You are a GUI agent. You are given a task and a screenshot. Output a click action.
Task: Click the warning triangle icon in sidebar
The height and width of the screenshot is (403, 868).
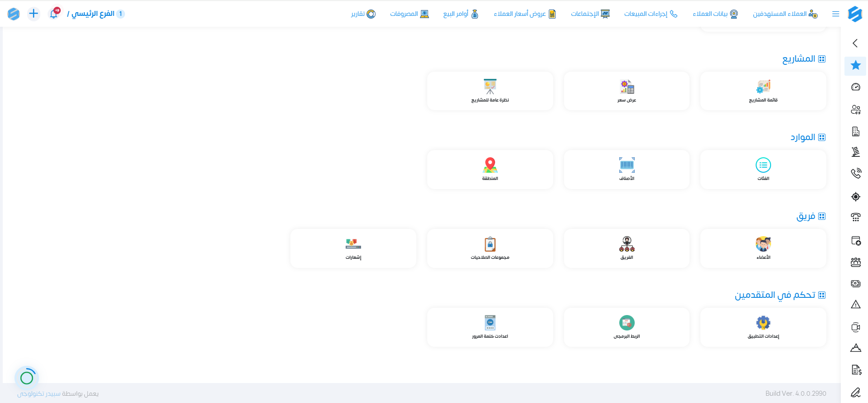(855, 305)
